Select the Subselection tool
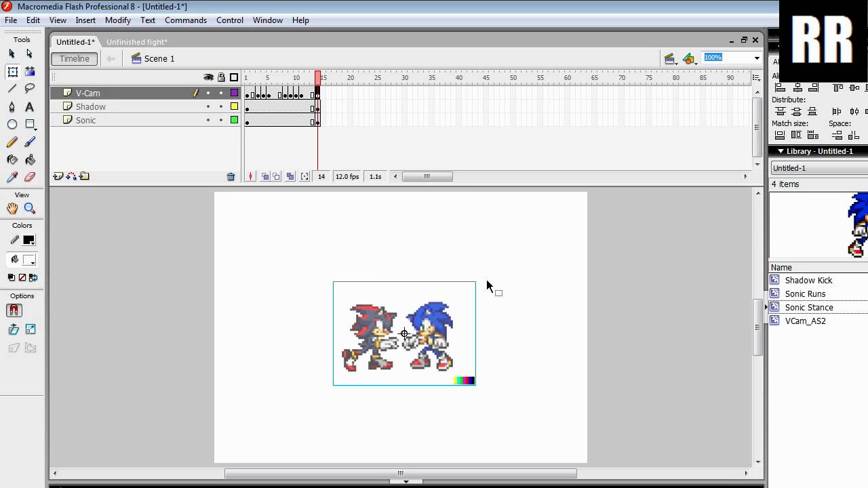 coord(30,54)
